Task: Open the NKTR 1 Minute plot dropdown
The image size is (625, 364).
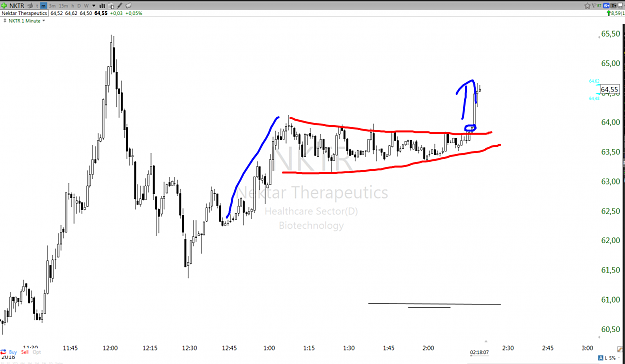Action: 43,20
